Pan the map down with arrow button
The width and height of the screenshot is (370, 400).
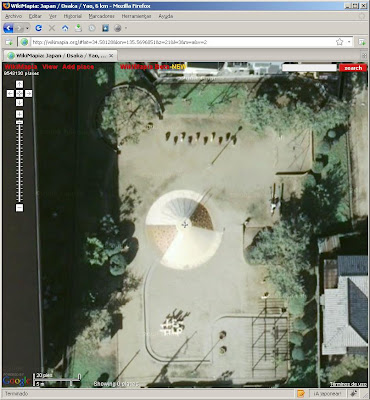click(19, 103)
